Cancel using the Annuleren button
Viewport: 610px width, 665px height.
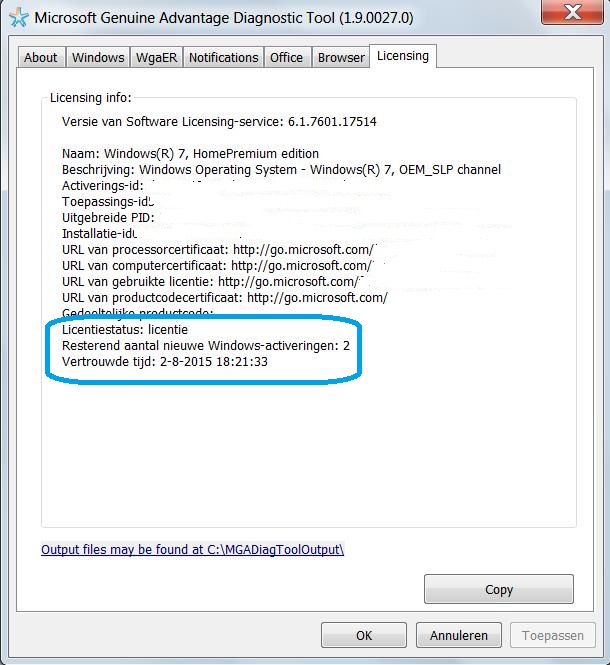click(x=459, y=635)
